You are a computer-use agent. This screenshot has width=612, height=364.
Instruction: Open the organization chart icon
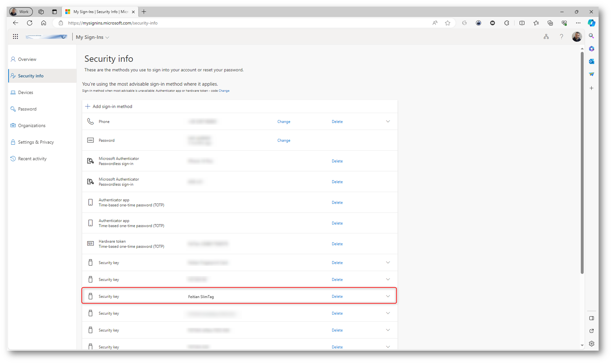pyautogui.click(x=546, y=37)
